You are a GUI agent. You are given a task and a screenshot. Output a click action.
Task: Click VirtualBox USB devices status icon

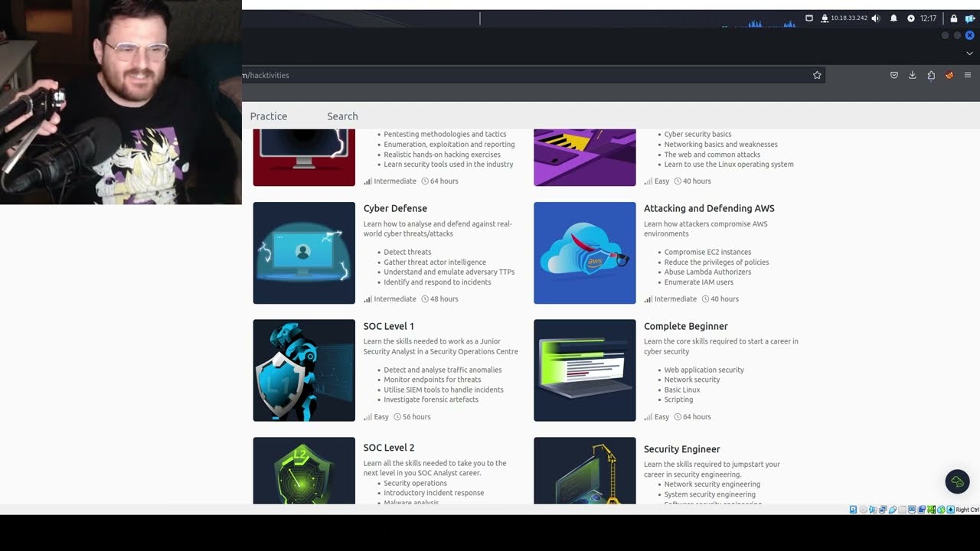(893, 509)
